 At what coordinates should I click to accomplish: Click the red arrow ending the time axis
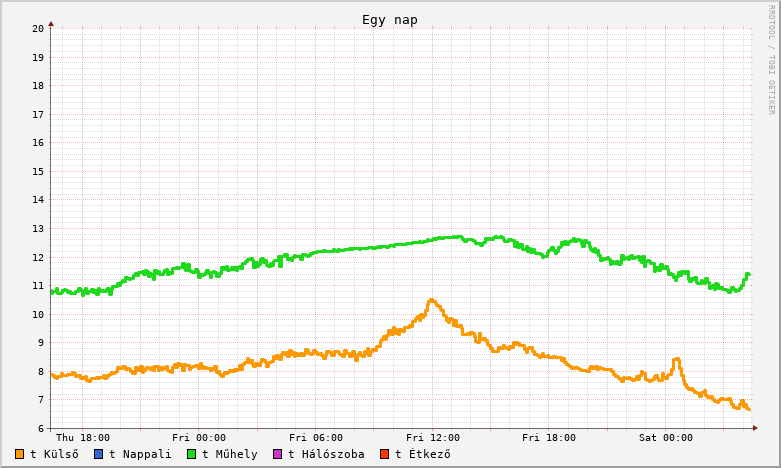click(755, 428)
